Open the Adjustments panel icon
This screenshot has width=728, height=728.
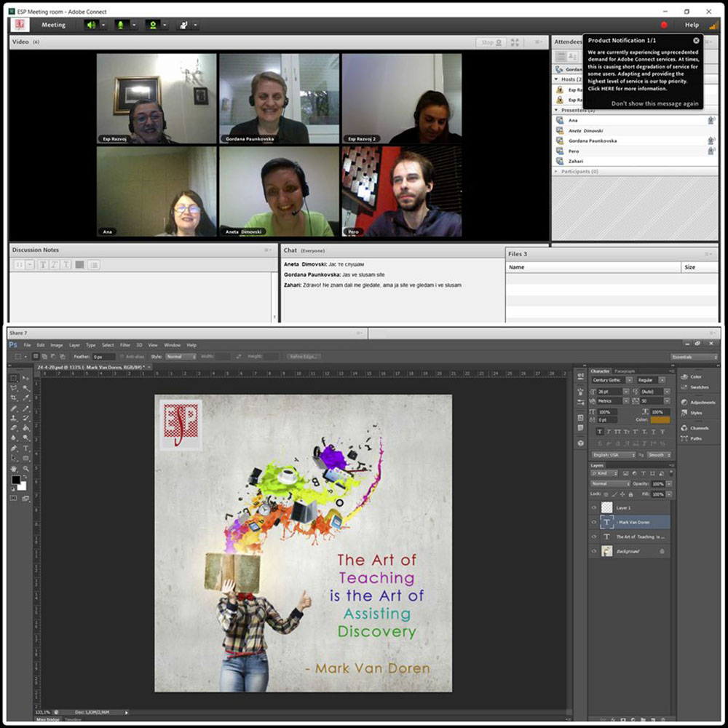[x=684, y=403]
